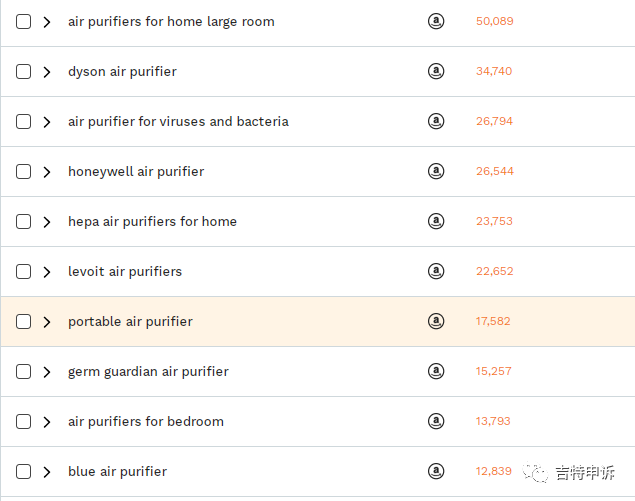Check the box for air purifiers for bedroom
The height and width of the screenshot is (501, 635).
24,422
